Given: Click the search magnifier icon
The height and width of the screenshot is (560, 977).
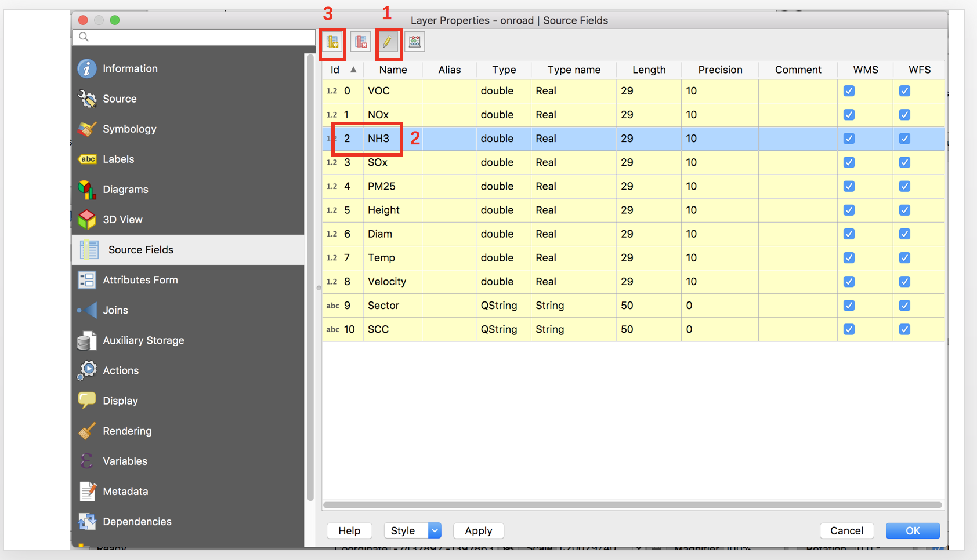Looking at the screenshot, I should pyautogui.click(x=84, y=37).
